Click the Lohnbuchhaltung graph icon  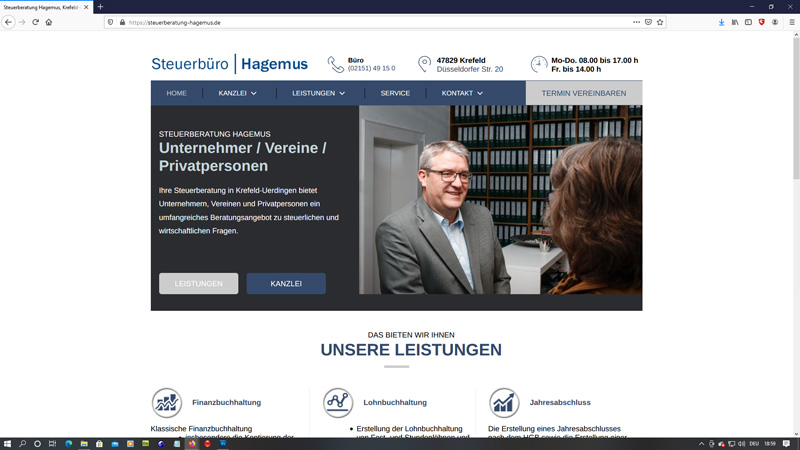(338, 403)
